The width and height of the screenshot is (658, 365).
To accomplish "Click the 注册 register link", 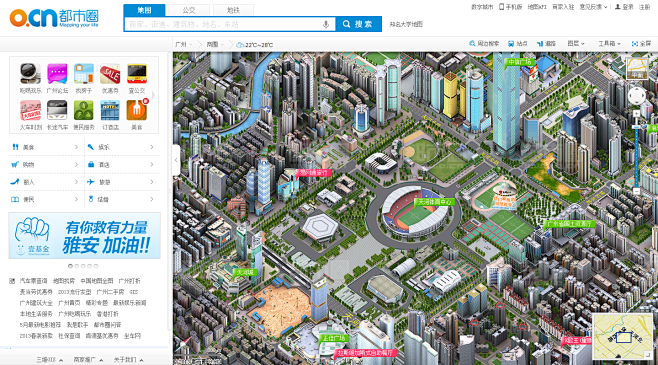I will [645, 7].
